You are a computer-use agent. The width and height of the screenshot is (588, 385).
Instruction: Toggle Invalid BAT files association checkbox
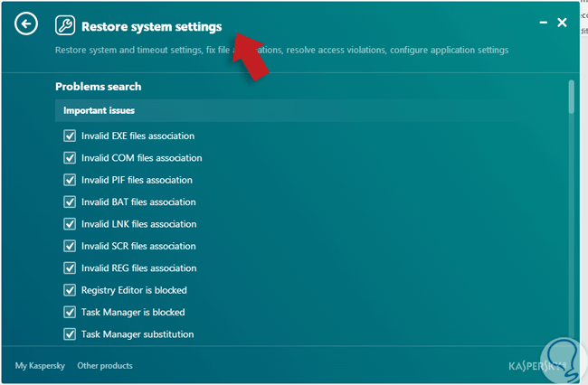(x=70, y=202)
